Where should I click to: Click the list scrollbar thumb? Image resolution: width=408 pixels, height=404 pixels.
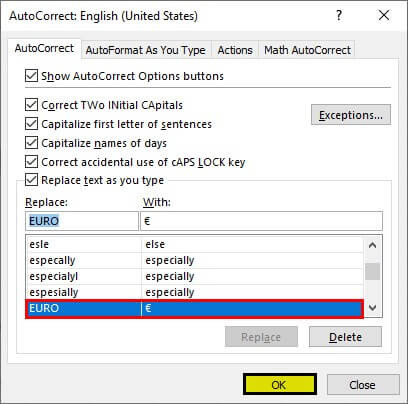click(372, 272)
